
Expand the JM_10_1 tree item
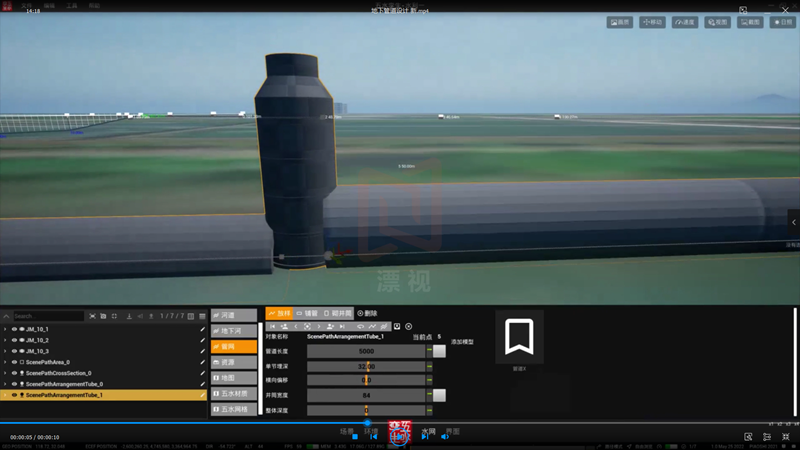(5, 329)
